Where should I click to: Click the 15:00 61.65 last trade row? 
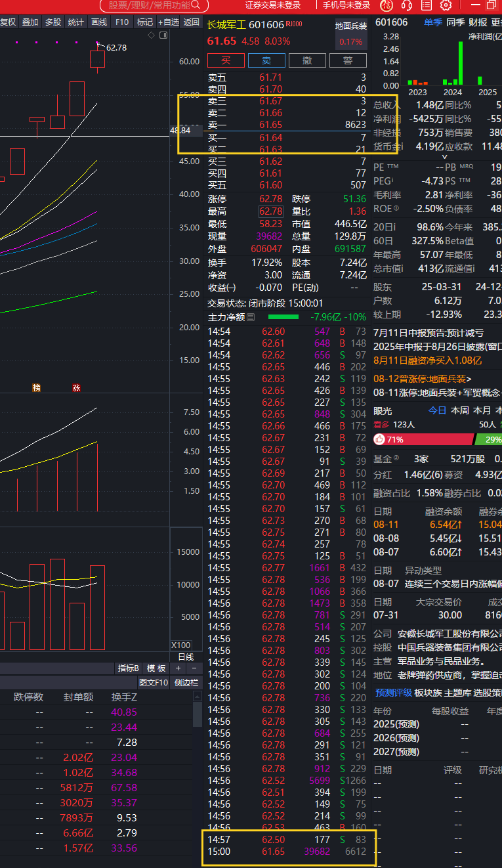point(287,852)
